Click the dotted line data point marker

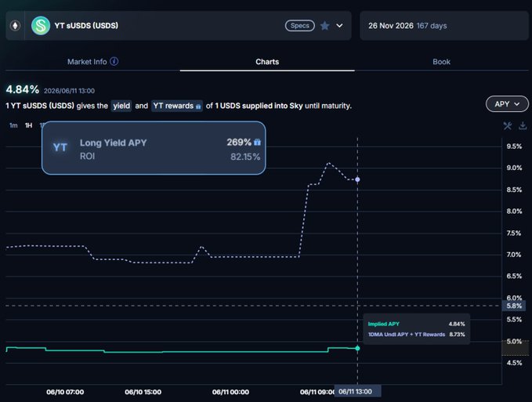click(x=357, y=179)
